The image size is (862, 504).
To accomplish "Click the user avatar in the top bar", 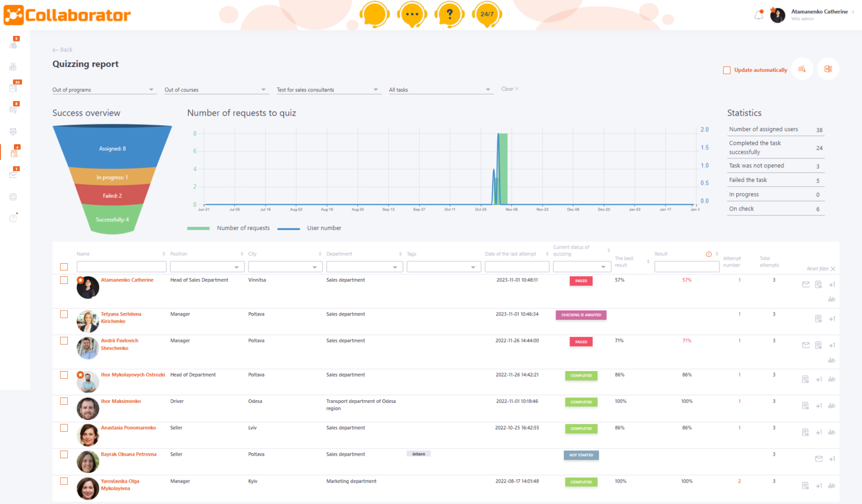I will point(778,15).
